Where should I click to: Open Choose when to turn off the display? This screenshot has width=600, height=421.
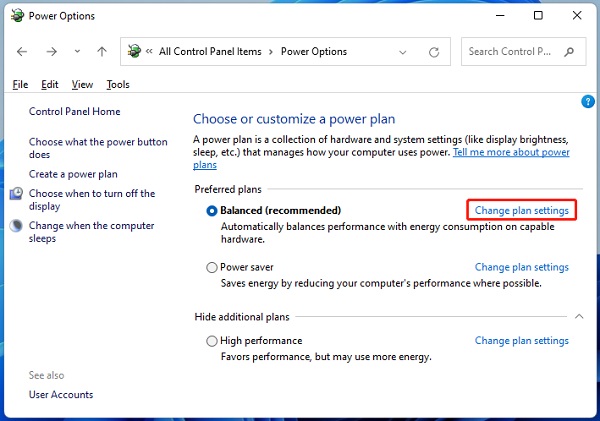92,200
